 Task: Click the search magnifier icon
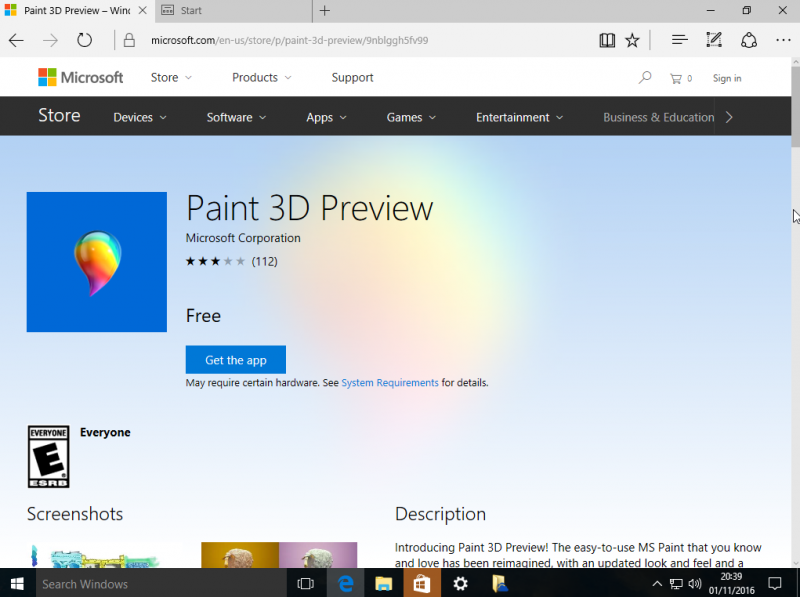click(x=645, y=78)
